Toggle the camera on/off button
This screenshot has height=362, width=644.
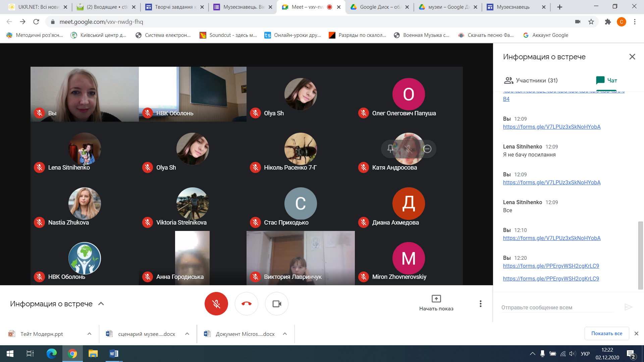click(x=277, y=304)
